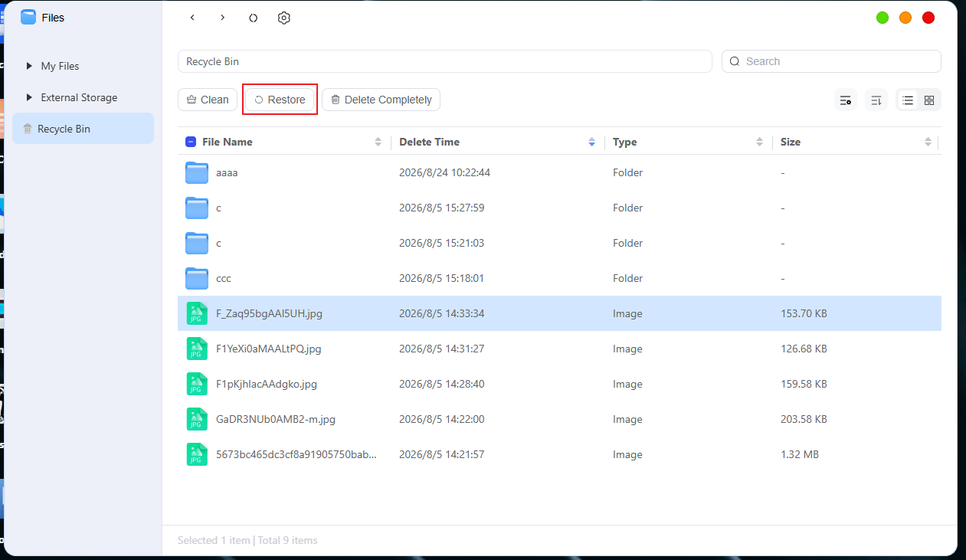Click the folder icon deleted at 15:21:03
The height and width of the screenshot is (560, 966).
[197, 244]
